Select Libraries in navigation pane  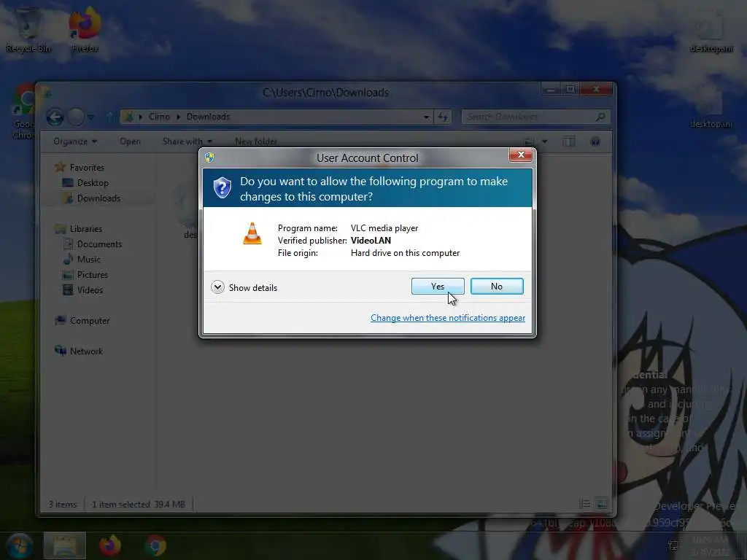tap(79, 228)
